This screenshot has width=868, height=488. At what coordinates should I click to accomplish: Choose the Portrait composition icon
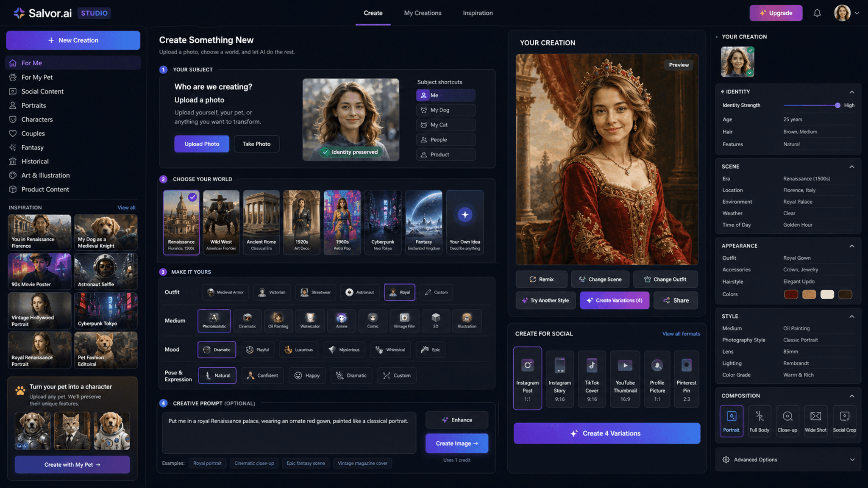coord(732,416)
